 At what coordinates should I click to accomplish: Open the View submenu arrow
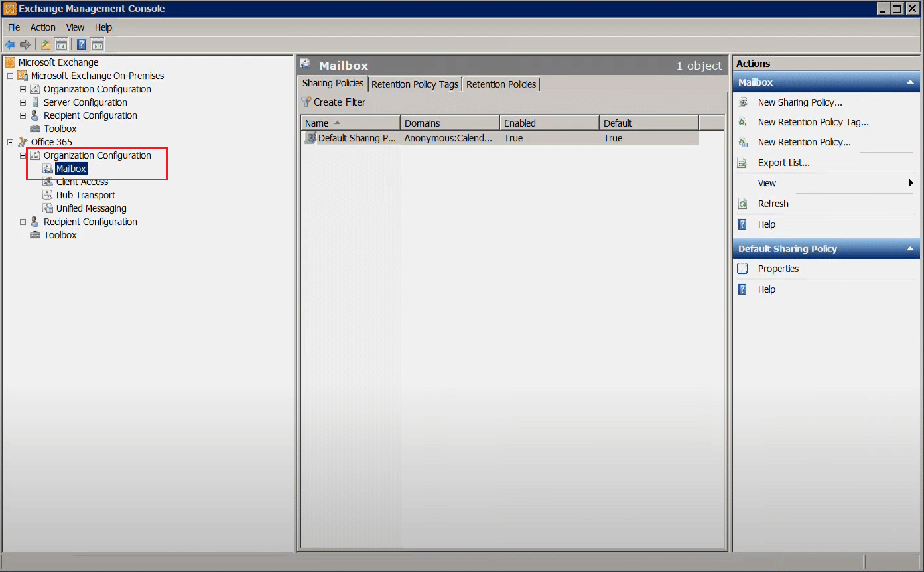[911, 183]
